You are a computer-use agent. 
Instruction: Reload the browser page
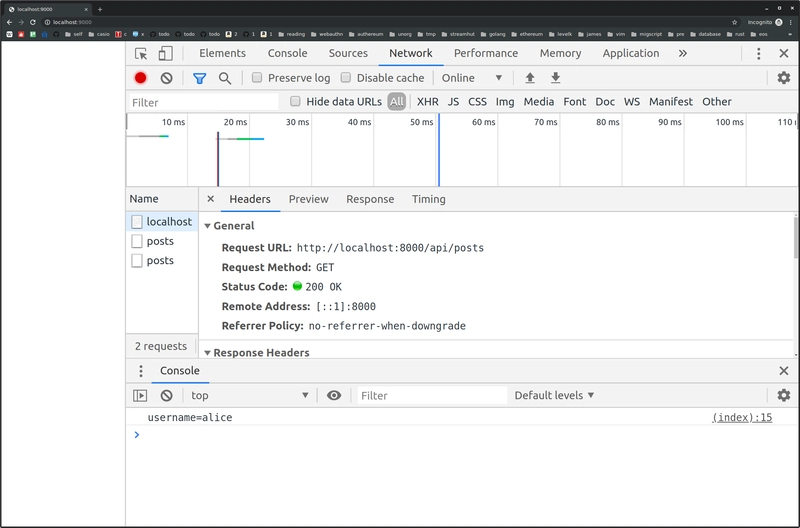33,22
